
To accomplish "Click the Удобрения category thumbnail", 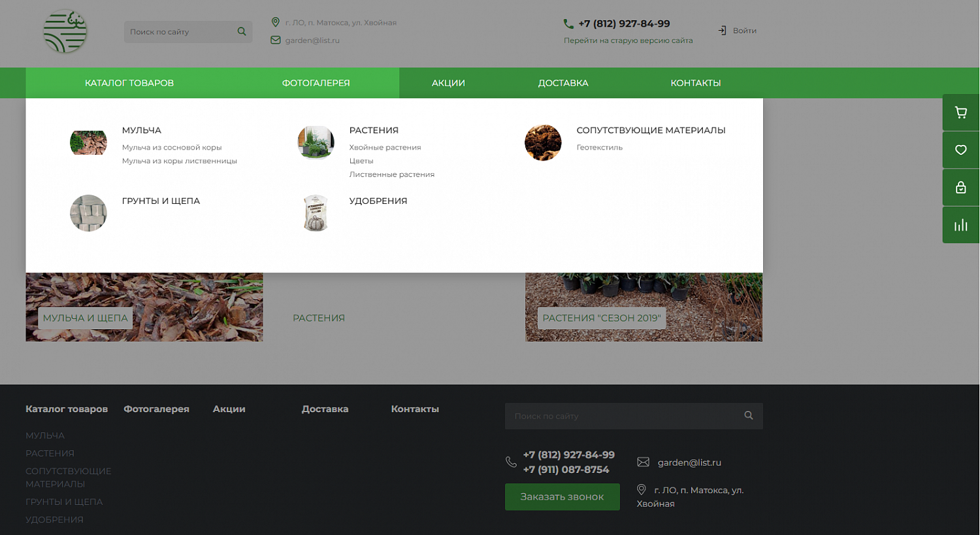I will [x=316, y=213].
